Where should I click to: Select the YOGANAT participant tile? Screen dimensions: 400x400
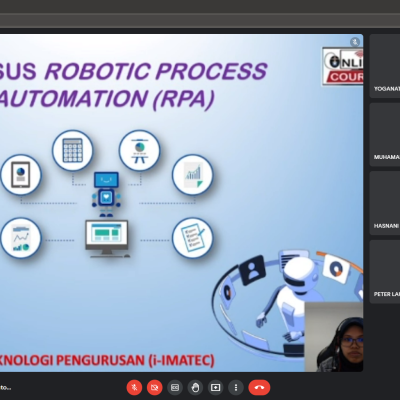385,66
